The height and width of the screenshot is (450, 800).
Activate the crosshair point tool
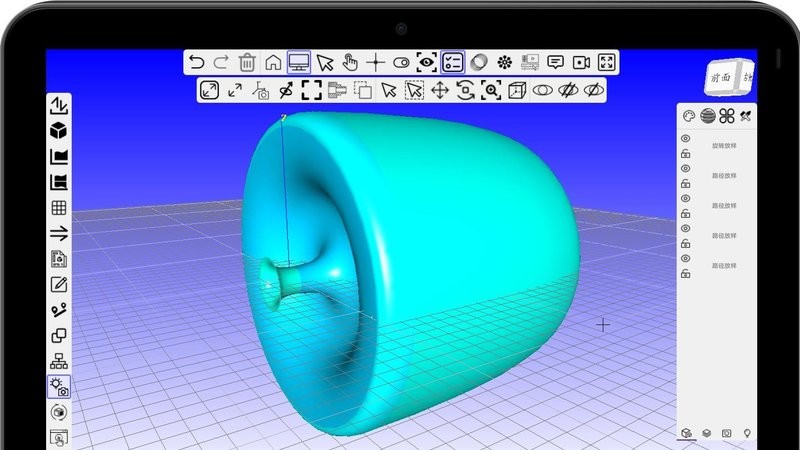[376, 62]
